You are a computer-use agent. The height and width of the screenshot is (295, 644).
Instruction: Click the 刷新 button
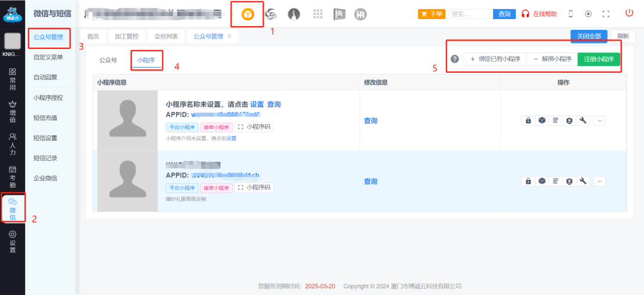point(622,36)
